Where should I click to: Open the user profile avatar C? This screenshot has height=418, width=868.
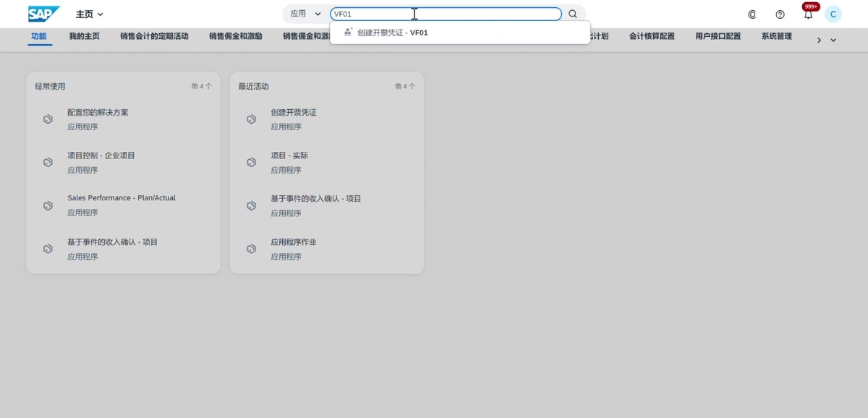833,14
